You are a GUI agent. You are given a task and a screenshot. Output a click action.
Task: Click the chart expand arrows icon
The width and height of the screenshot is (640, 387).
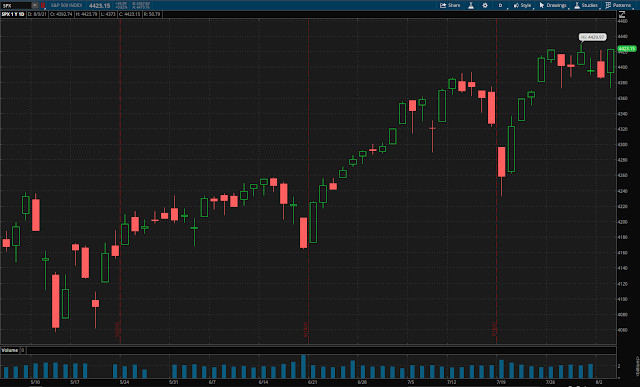(622, 14)
